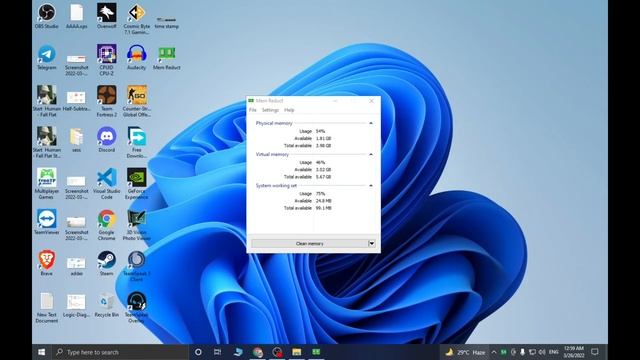Viewport: 640px width, 360px height.
Task: Open 3D Vision Photo Viewer shortcut
Action: [137, 225]
